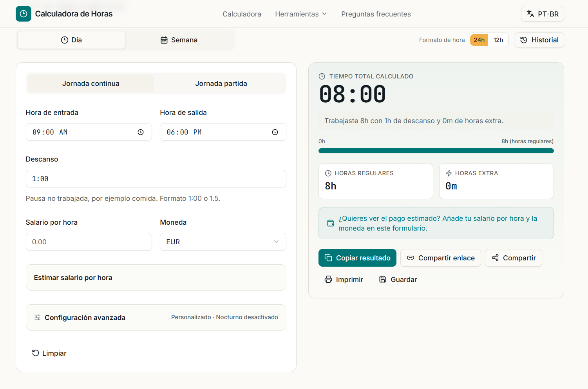
Task: Open the time picker for Hora de salida
Action: (275, 132)
